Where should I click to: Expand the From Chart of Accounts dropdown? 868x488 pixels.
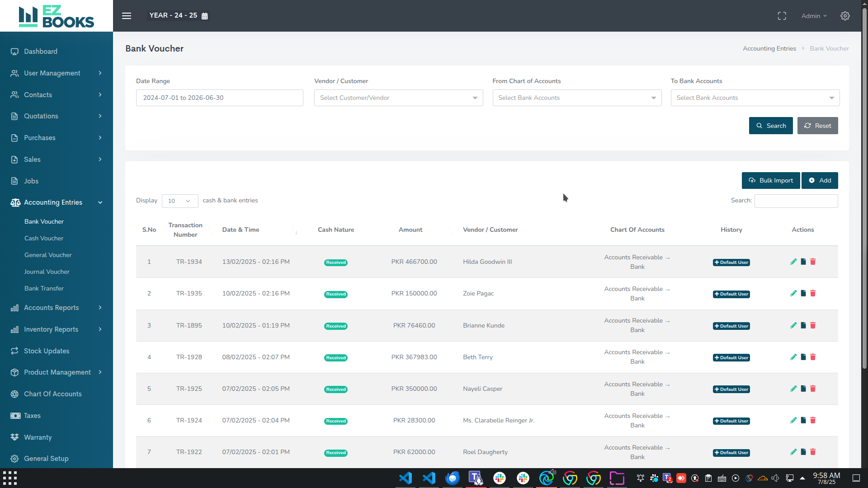coord(576,98)
